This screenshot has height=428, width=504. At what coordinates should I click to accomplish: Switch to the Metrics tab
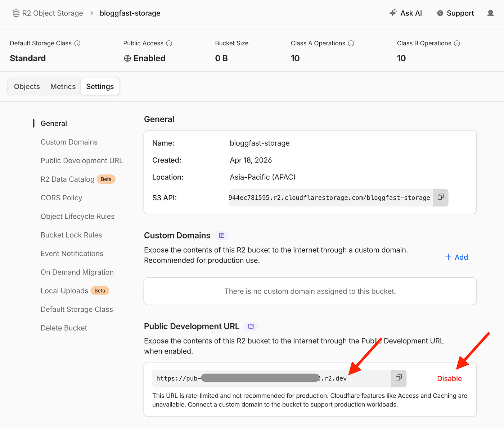click(x=63, y=86)
